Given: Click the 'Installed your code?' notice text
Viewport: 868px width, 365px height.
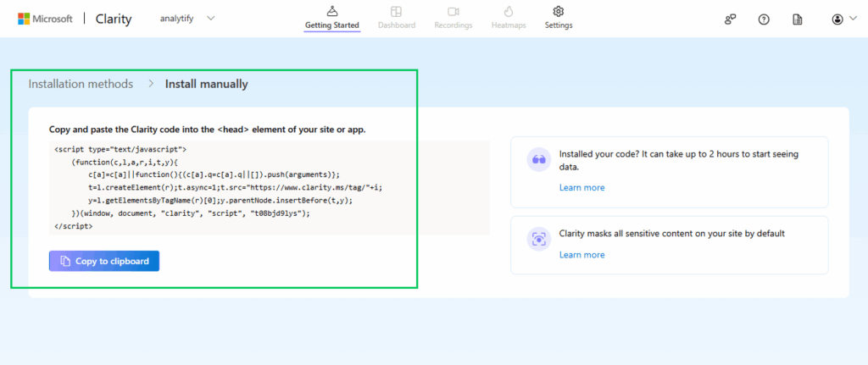Looking at the screenshot, I should (x=679, y=160).
